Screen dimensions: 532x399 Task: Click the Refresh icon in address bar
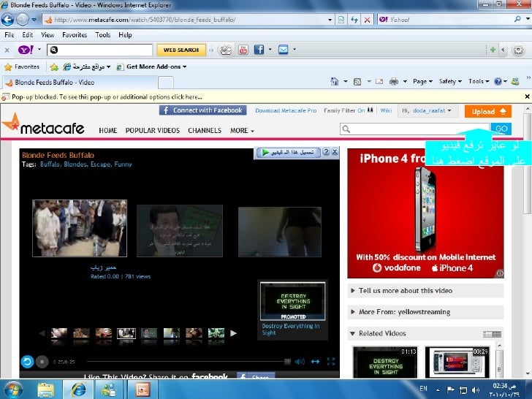tap(354, 20)
